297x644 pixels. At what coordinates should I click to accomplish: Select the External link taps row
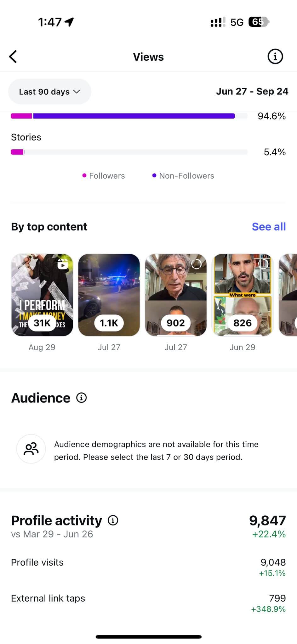pos(148,602)
